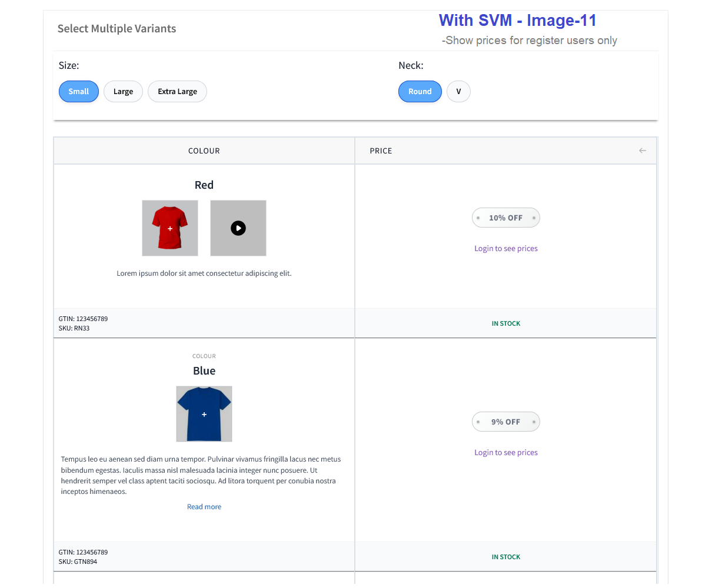This screenshot has width=712, height=588.
Task: Choose the Extra Large size
Action: 177,92
